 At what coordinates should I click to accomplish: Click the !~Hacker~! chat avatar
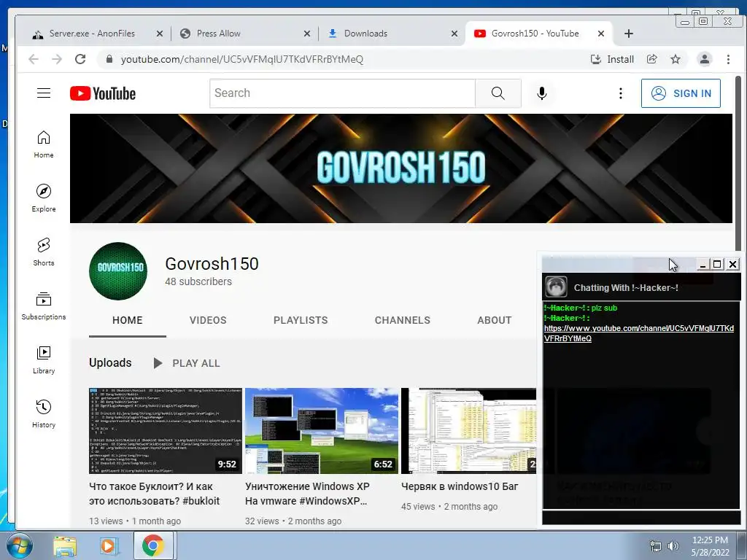pos(556,287)
